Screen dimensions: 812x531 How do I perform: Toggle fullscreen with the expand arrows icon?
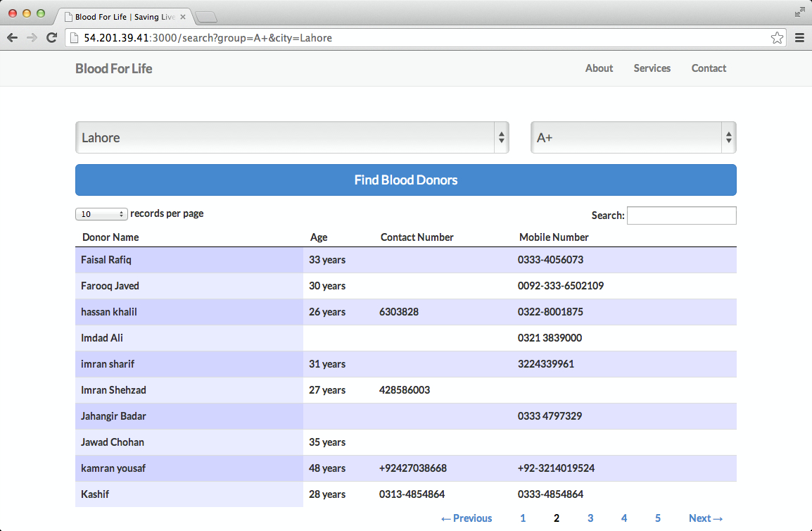pyautogui.click(x=799, y=12)
